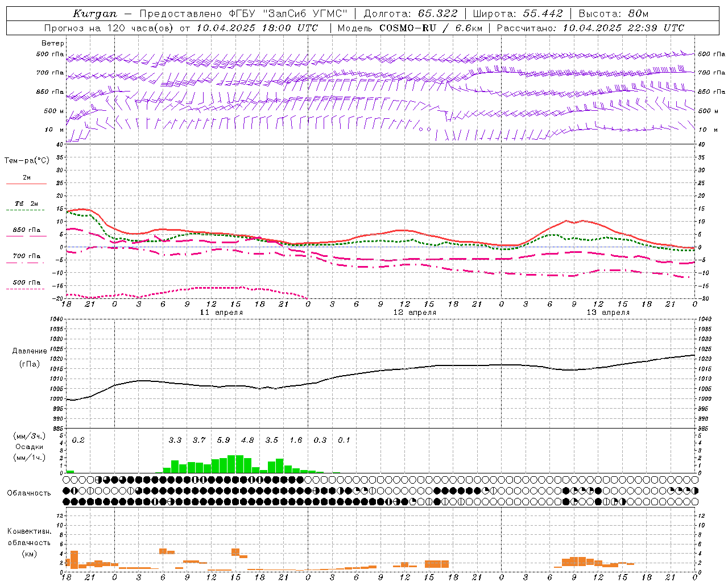728x582 pixels.
Task: Click the 3-hour precipitation value 3.7
Action: 199,440
